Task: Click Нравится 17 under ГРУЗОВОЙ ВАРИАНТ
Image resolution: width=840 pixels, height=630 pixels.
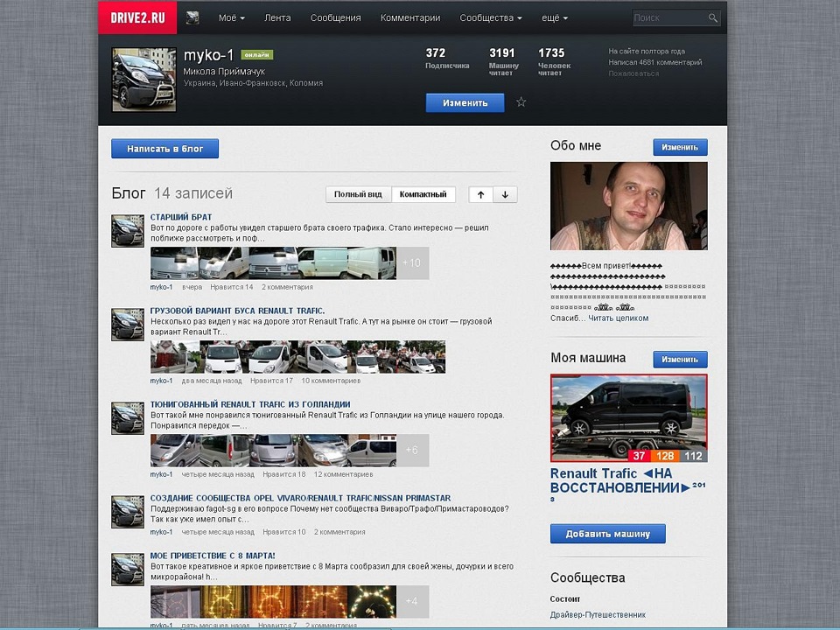Action: point(271,381)
